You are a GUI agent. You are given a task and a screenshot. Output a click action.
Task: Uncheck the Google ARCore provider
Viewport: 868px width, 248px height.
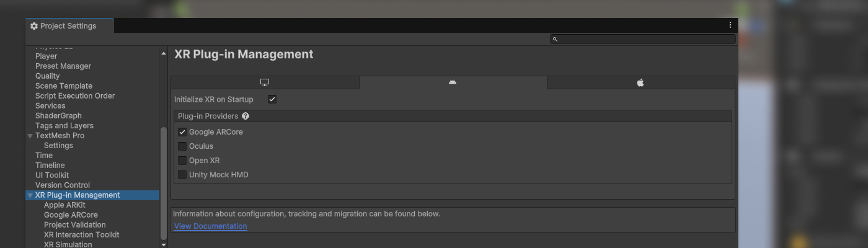(x=182, y=132)
